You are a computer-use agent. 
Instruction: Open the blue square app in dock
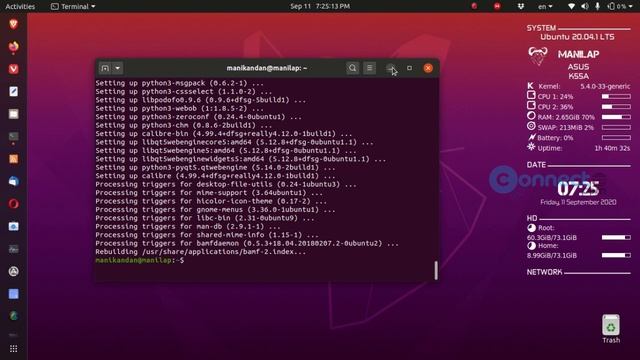click(x=13, y=294)
